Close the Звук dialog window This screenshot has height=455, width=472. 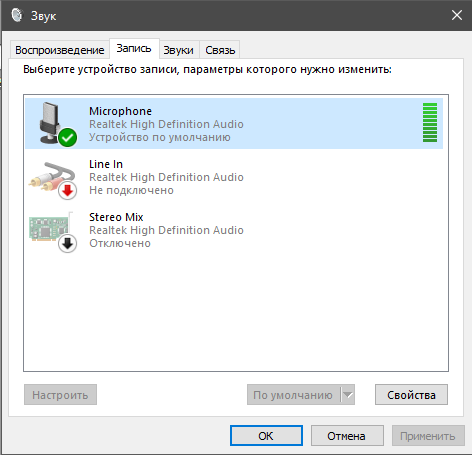tap(456, 15)
